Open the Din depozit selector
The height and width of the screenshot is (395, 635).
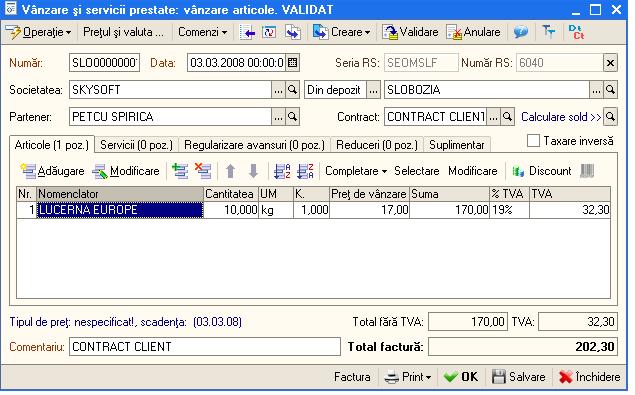(x=335, y=90)
